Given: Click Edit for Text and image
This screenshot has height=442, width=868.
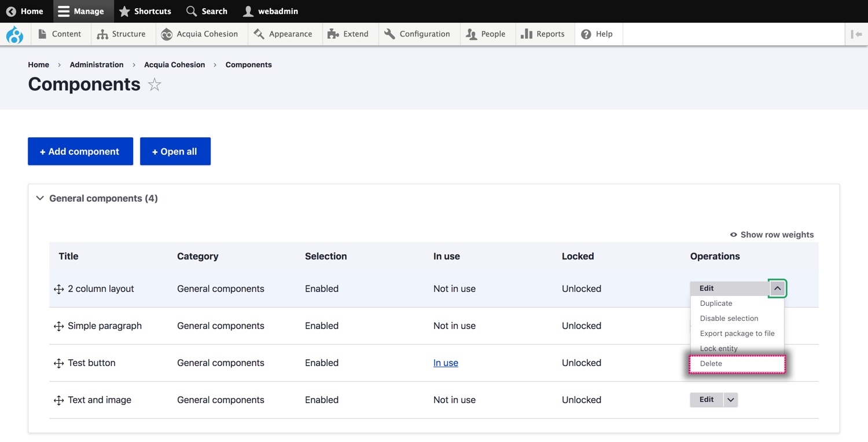Looking at the screenshot, I should (x=707, y=400).
